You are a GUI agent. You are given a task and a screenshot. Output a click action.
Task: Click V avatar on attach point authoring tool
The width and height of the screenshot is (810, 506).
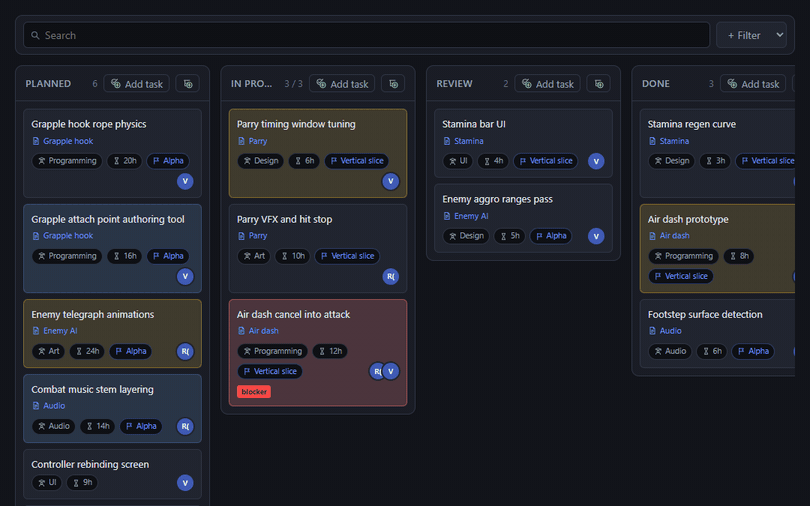[185, 276]
